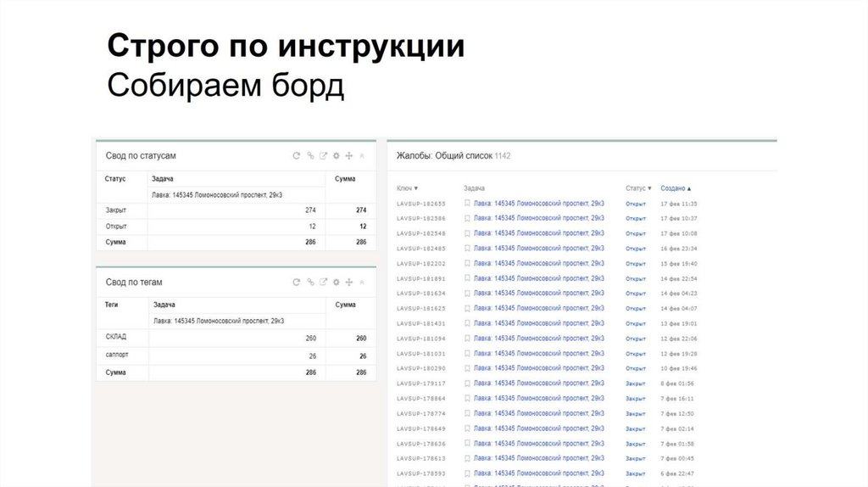Click Закрыт status of LAVSUP-178864
The width and height of the screenshot is (868, 487).
pos(635,399)
